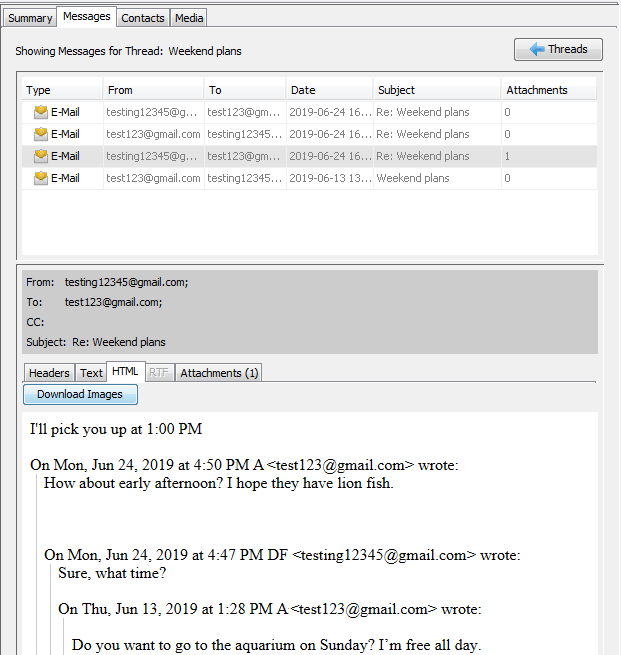Switch to the Summary tab

pos(30,18)
